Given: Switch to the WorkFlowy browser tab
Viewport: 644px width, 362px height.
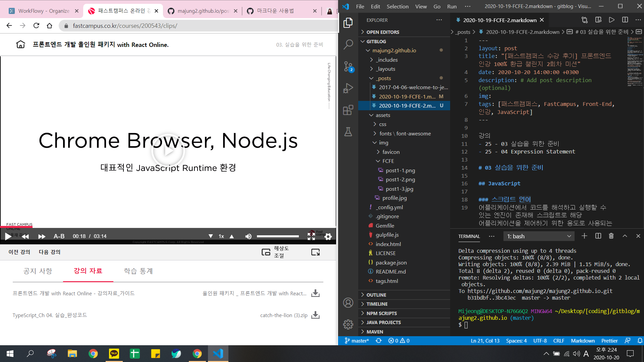Looking at the screenshot, I should click(43, 11).
